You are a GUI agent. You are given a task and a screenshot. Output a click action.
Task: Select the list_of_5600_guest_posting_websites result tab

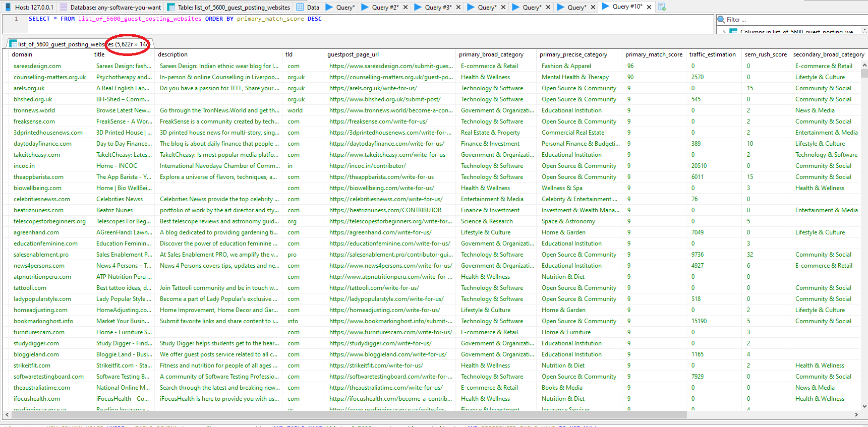click(x=80, y=44)
